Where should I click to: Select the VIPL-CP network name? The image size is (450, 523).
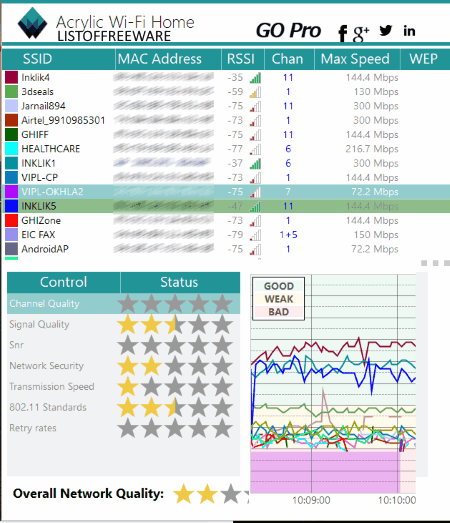pos(40,177)
